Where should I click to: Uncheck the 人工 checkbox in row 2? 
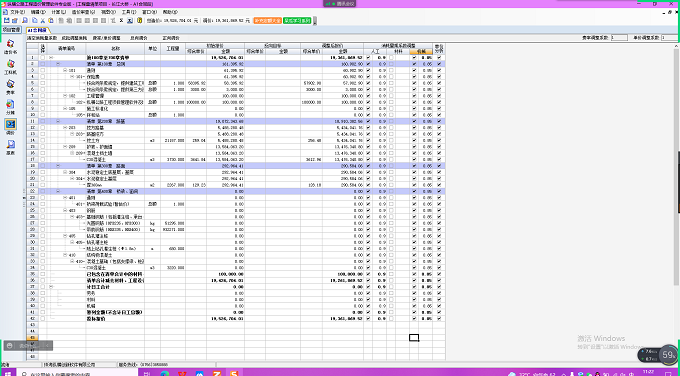[368, 64]
